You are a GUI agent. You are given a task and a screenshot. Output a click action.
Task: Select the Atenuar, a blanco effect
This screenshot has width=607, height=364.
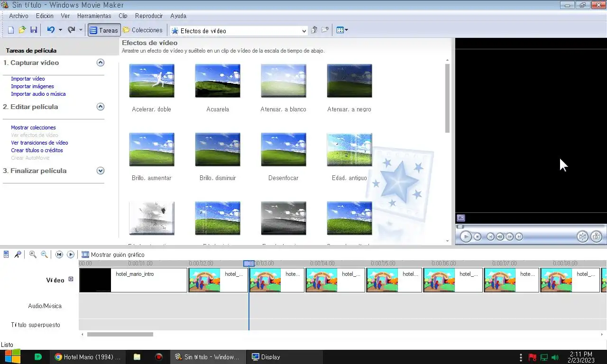click(x=284, y=81)
